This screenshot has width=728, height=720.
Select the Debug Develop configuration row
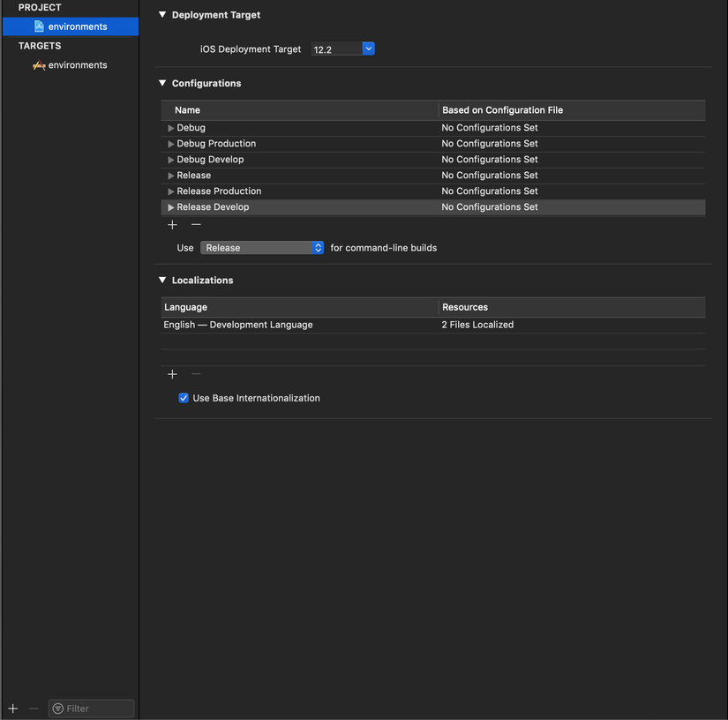pos(433,160)
